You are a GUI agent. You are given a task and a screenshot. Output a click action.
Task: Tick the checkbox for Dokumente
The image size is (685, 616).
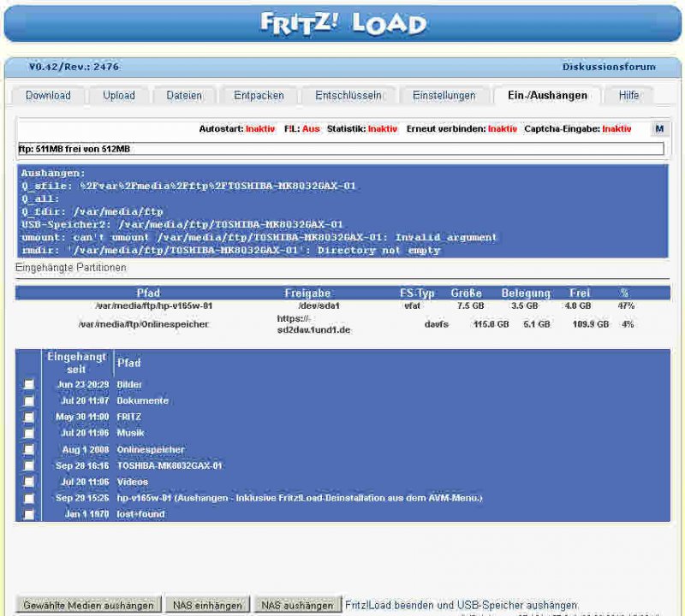[29, 400]
